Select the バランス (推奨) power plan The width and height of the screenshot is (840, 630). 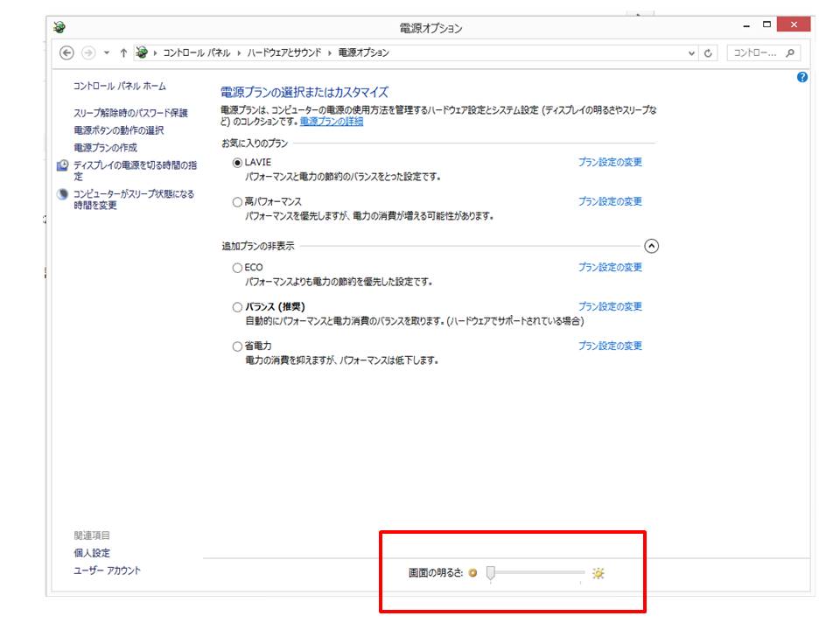click(237, 307)
